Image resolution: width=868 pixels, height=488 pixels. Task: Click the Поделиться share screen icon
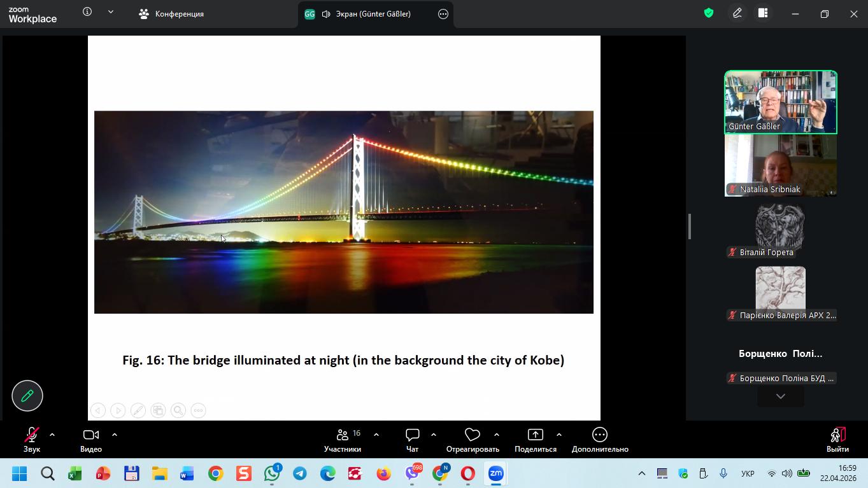pos(535,435)
